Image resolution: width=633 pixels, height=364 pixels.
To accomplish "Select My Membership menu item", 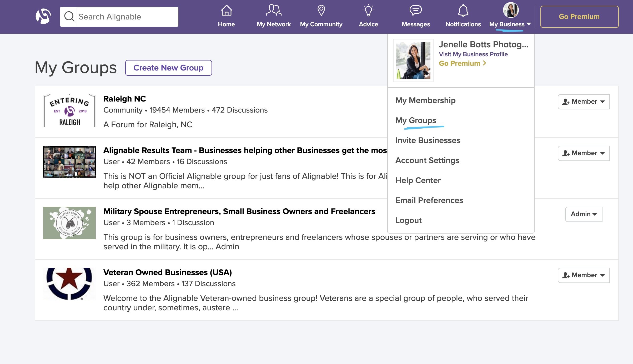I will (x=425, y=100).
